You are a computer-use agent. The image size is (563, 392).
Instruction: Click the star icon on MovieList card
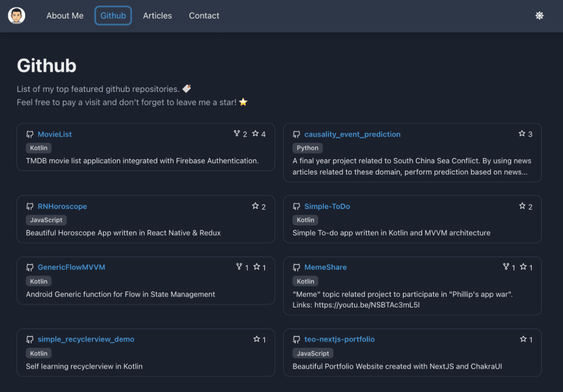pyautogui.click(x=255, y=134)
